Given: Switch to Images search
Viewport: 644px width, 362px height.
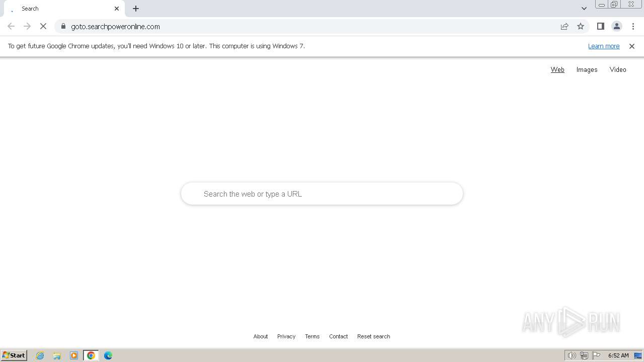Looking at the screenshot, I should 587,70.
